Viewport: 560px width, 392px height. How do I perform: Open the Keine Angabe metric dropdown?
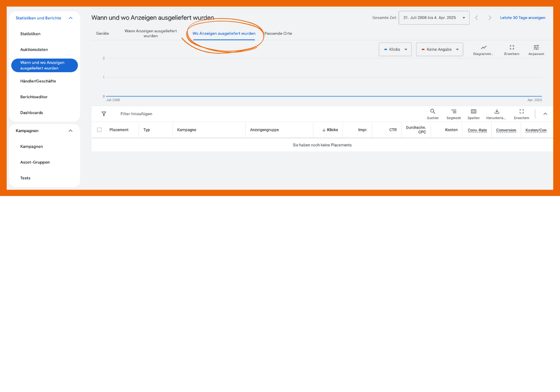(439, 50)
